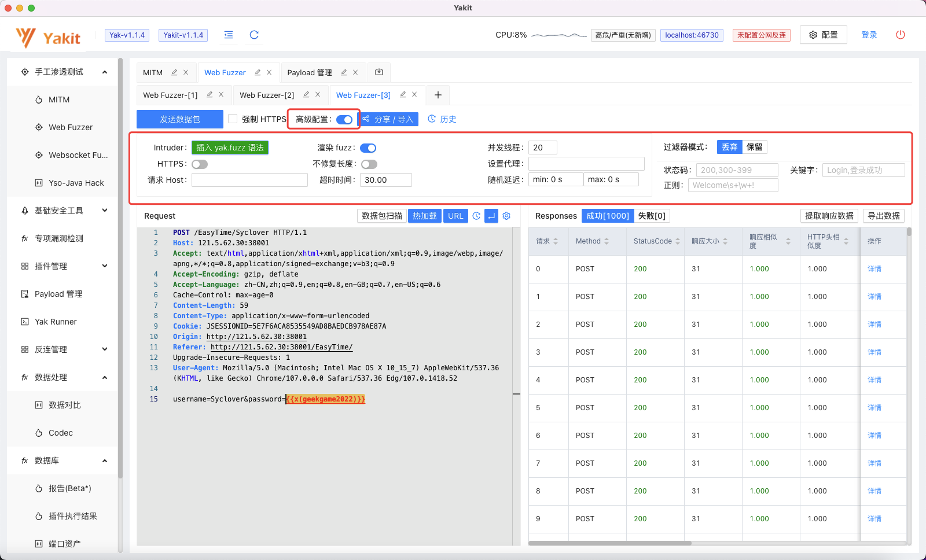Click 设置代理 input field
Image resolution: width=926 pixels, height=560 pixels.
click(586, 164)
